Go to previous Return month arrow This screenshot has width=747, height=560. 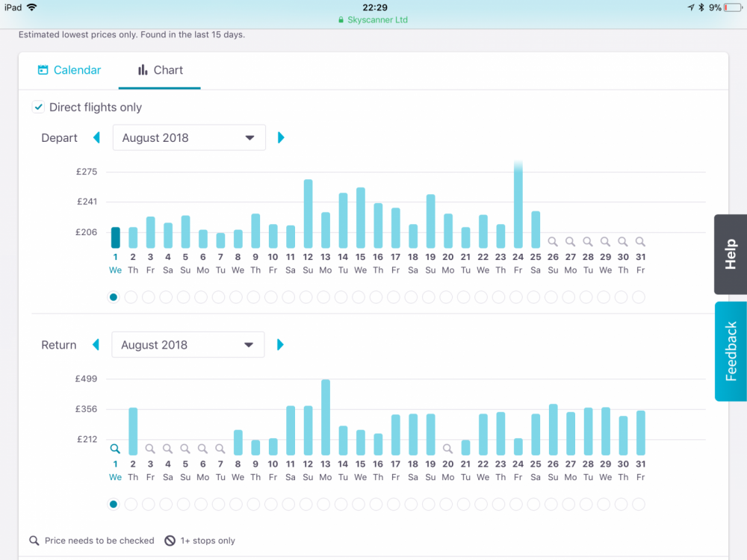pos(96,345)
